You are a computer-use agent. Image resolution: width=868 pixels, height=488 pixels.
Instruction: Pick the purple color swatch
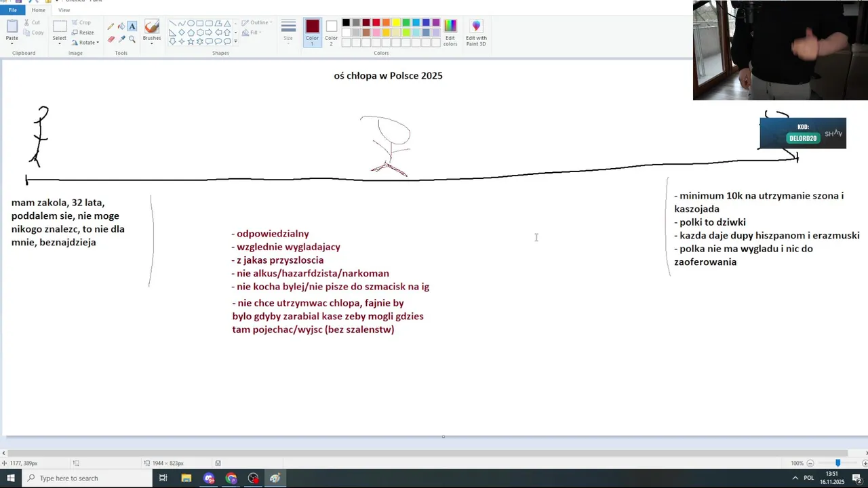436,22
